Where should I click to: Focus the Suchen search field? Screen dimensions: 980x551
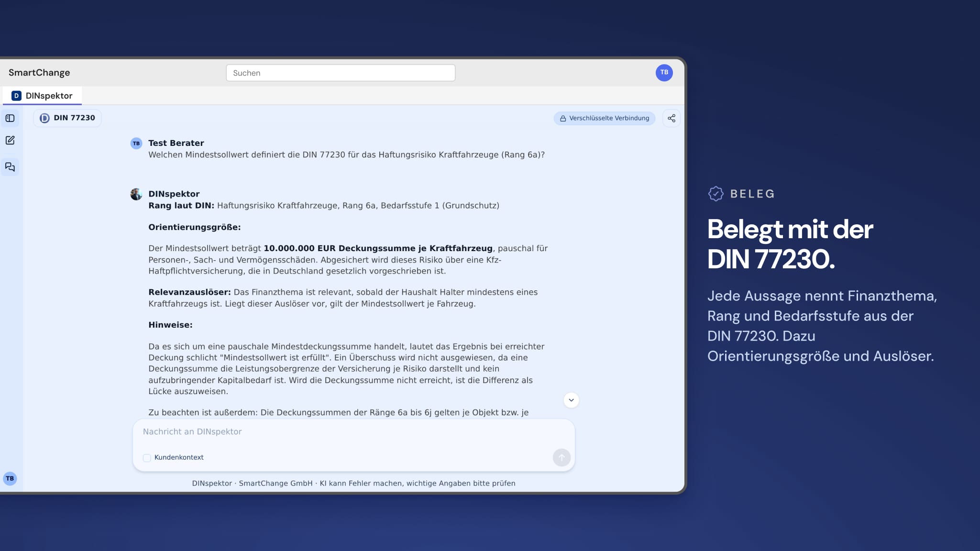[x=341, y=73]
